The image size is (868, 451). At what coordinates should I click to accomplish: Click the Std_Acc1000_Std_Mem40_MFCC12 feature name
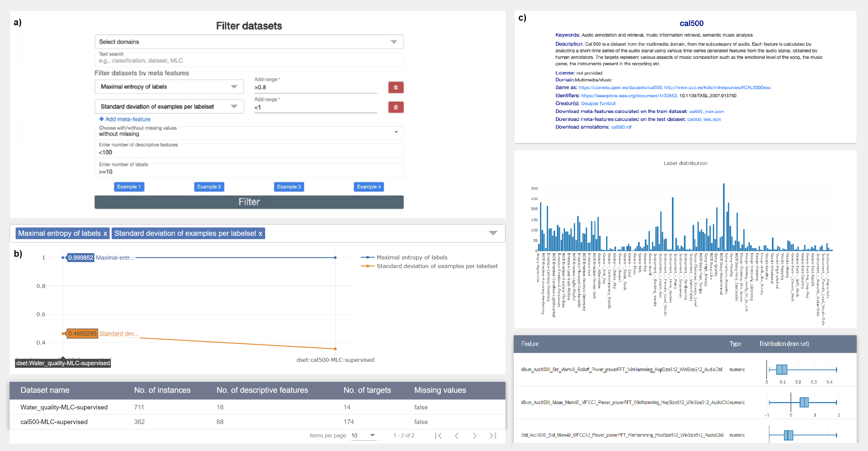click(622, 435)
